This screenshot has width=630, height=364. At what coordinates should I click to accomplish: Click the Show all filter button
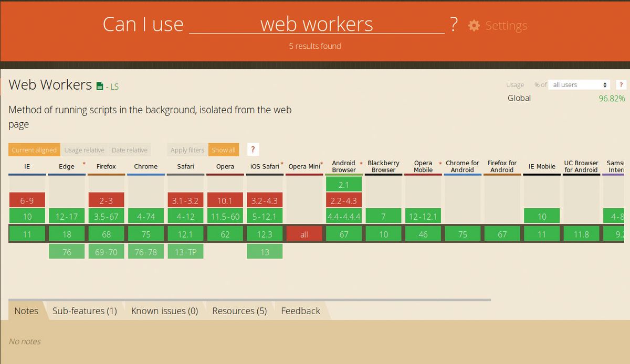[x=224, y=149]
